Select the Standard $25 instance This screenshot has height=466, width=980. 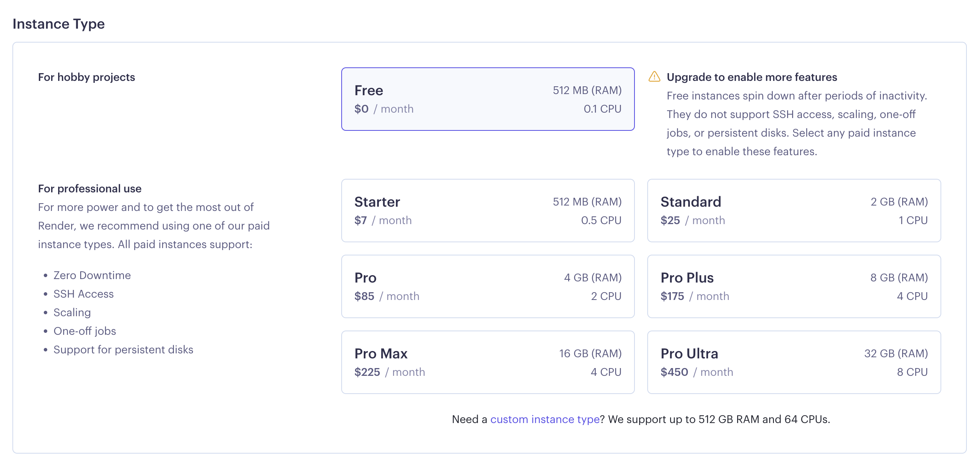point(794,211)
